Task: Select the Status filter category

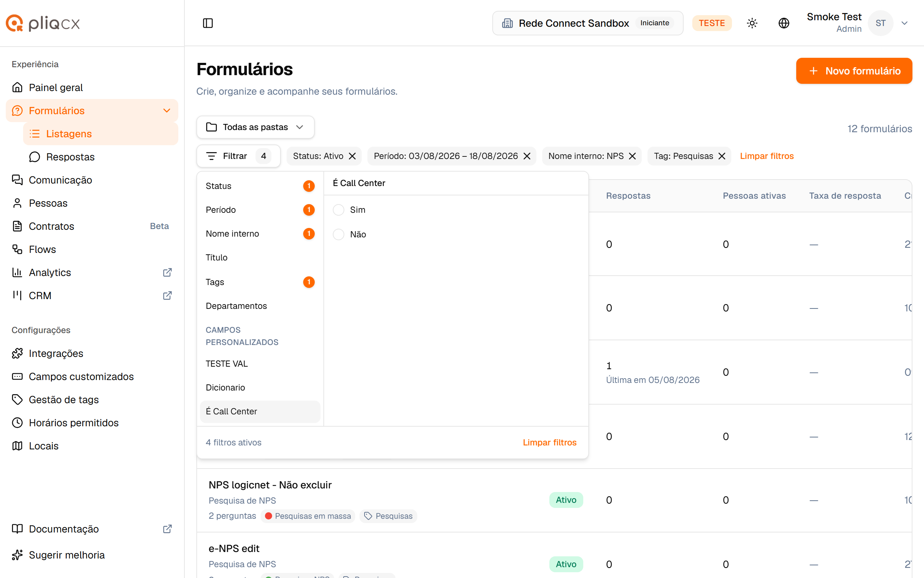Action: [x=260, y=186]
